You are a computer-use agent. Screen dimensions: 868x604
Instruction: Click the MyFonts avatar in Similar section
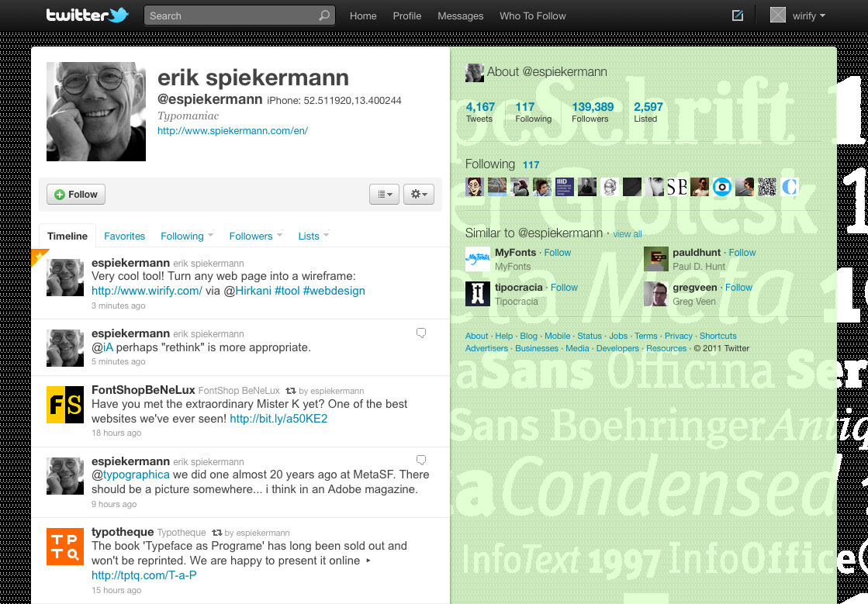[478, 259]
